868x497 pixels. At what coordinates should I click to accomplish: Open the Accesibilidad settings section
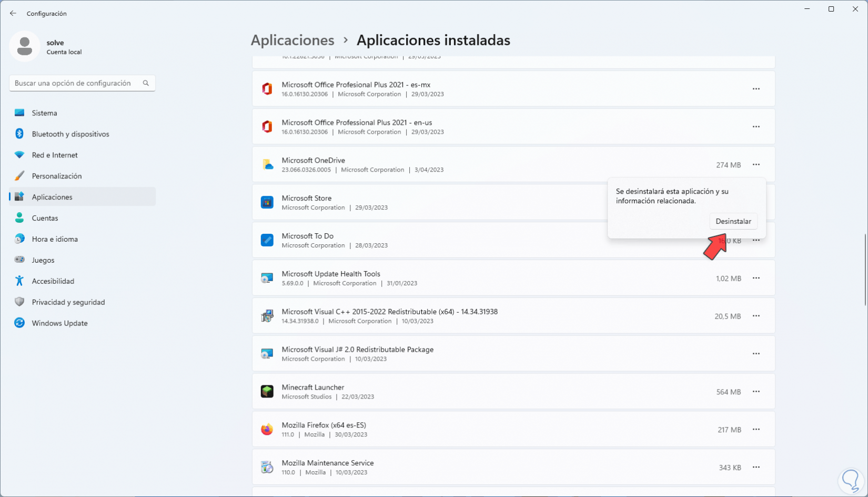tap(53, 281)
